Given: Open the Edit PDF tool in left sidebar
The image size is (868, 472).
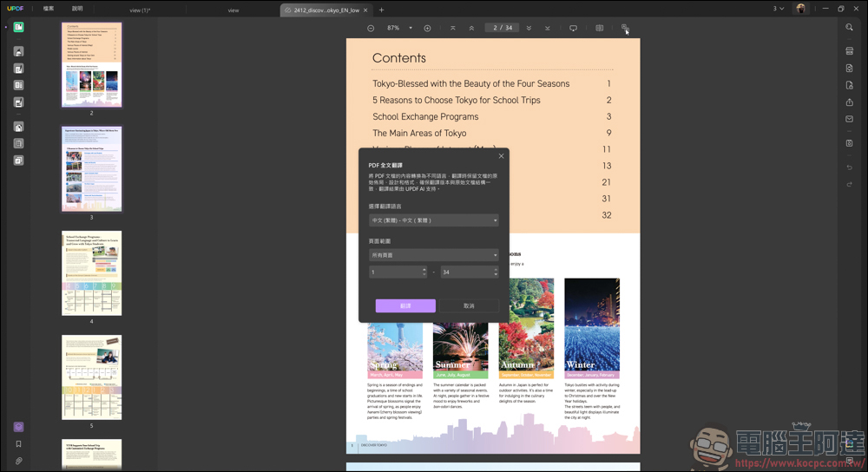Looking at the screenshot, I should tap(18, 69).
